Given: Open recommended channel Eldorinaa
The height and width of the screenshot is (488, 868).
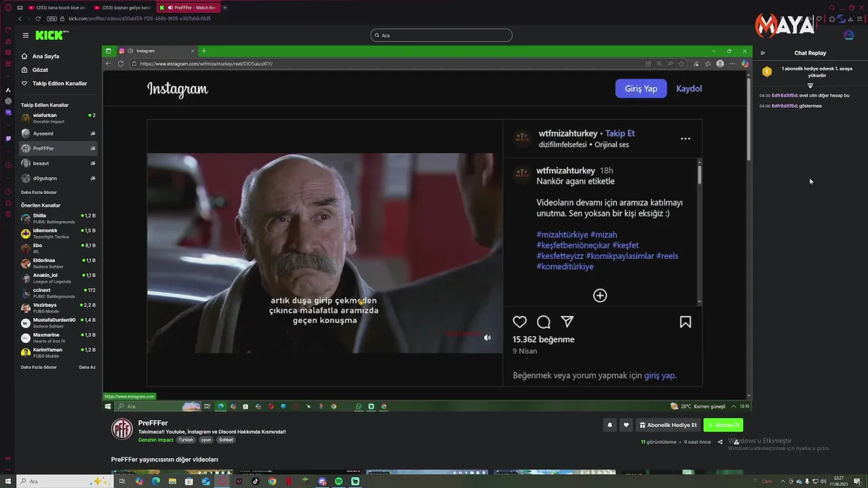Looking at the screenshot, I should click(x=58, y=263).
